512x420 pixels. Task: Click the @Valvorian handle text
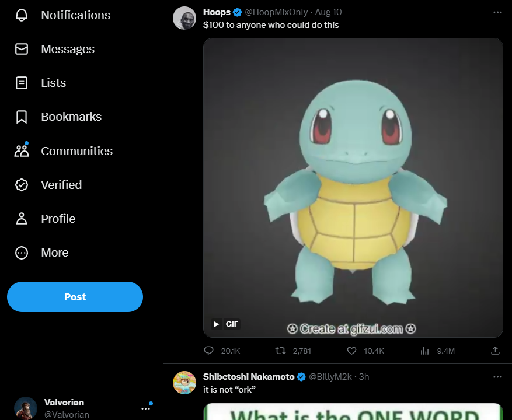pyautogui.click(x=67, y=414)
